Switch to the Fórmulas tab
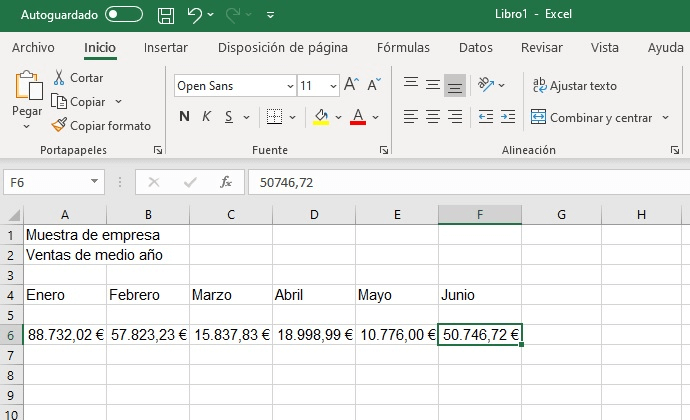690x420 pixels. click(x=403, y=48)
